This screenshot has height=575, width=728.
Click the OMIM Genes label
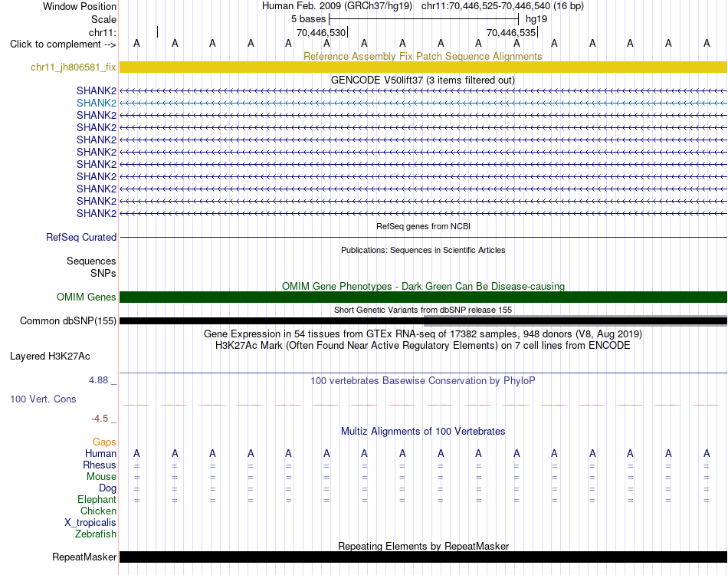[86, 297]
